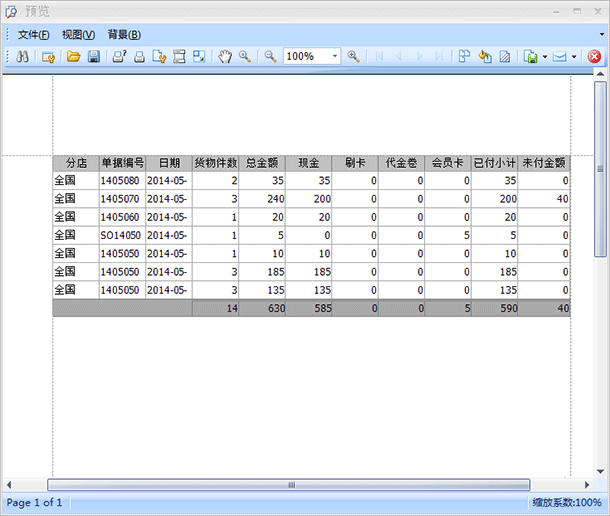Click the 分店 column header
Screen dimensions: 610x516
76,163
